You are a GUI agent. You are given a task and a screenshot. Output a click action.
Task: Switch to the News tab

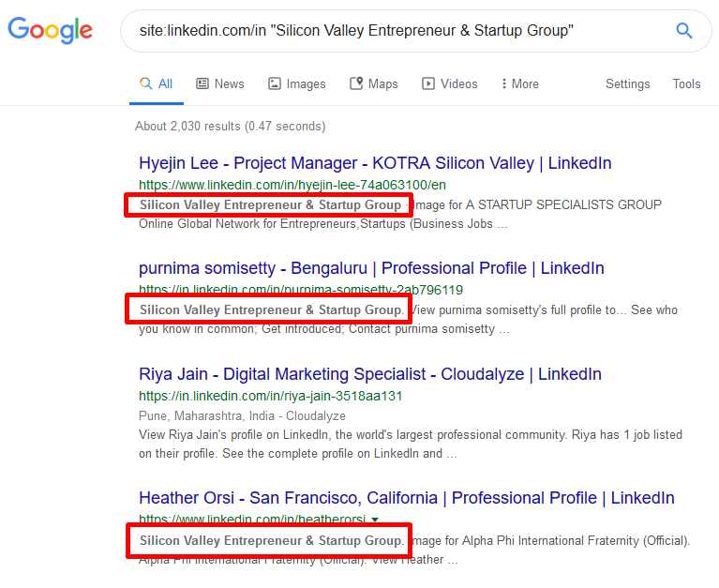[220, 84]
